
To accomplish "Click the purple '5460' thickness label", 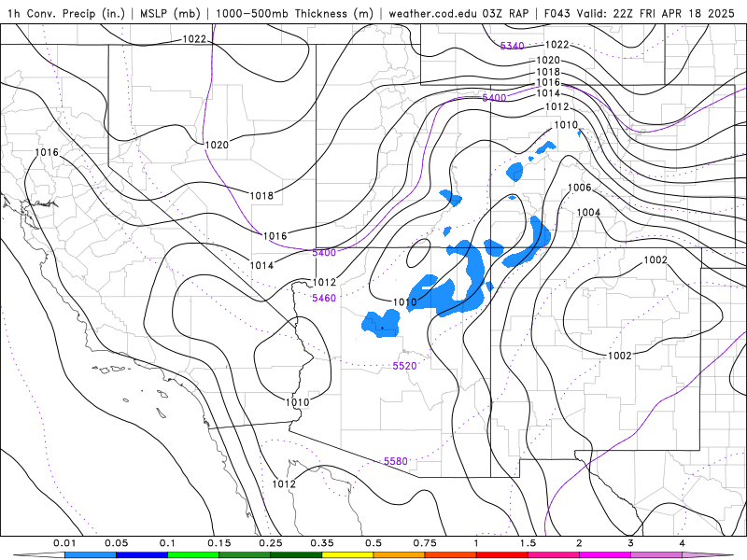I will [x=324, y=298].
